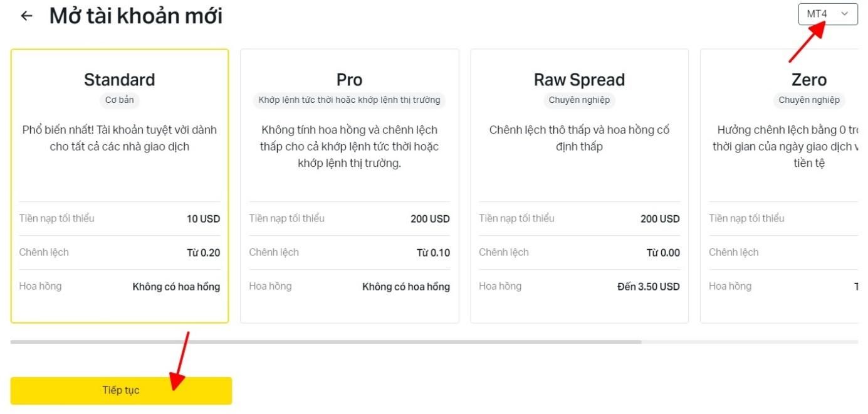Click the Pro card's execution type tag
Screen dimensions: 868x414
click(349, 100)
